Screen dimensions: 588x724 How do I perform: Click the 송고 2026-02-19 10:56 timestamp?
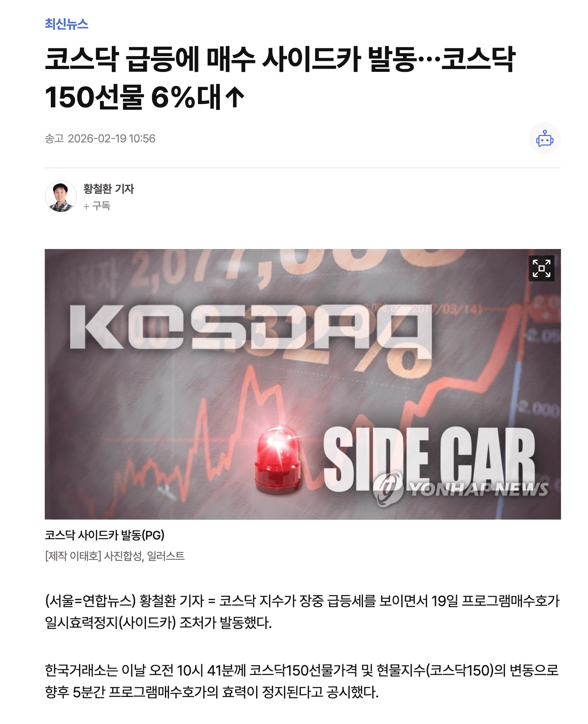pyautogui.click(x=100, y=138)
